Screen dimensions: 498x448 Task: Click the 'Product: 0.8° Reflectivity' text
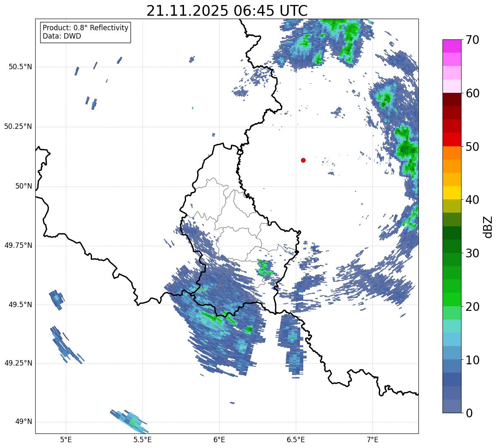pos(86,28)
